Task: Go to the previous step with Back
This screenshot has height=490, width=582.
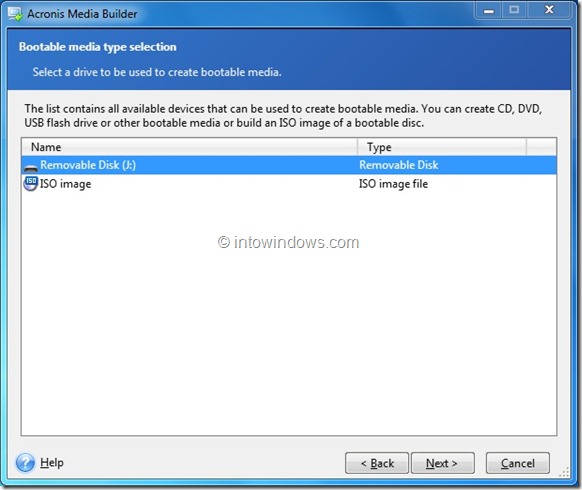Action: pyautogui.click(x=377, y=463)
